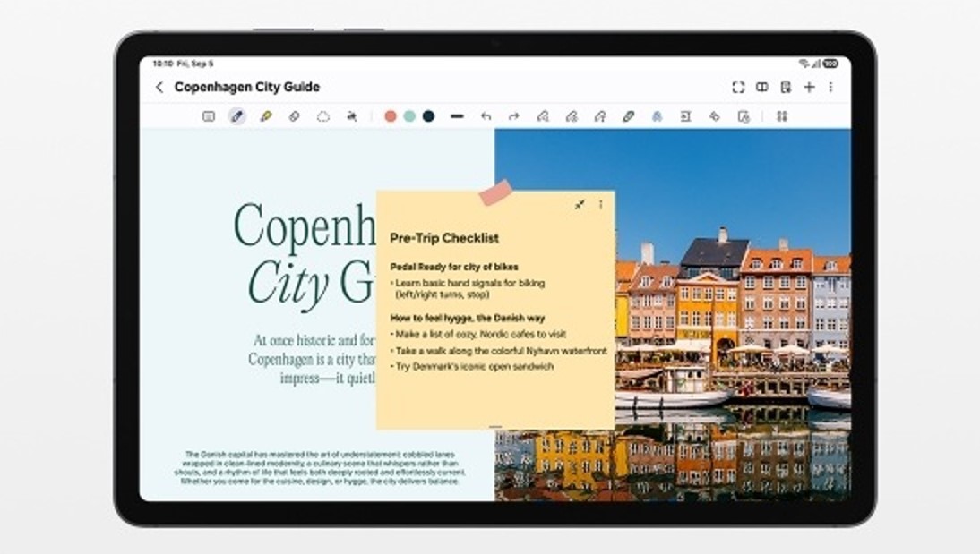Toggle the book reading mode icon
Screen dimensions: 980x554
pos(761,87)
